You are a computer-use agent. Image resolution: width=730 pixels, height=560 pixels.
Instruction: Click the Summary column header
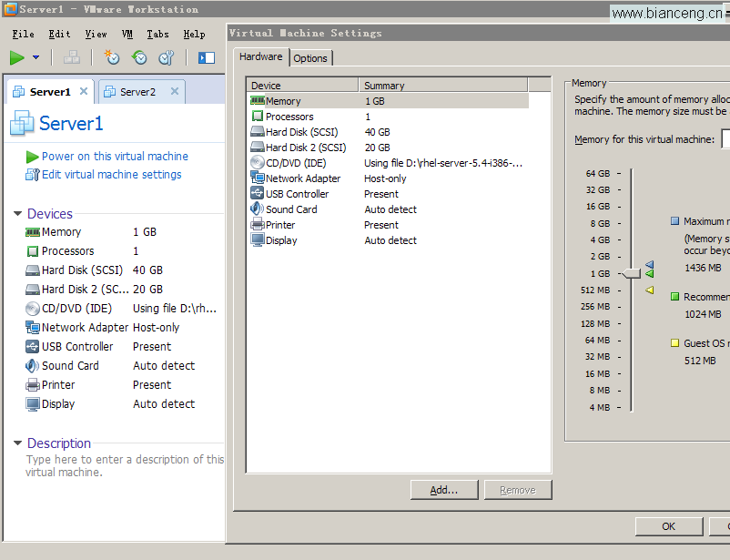coord(443,86)
